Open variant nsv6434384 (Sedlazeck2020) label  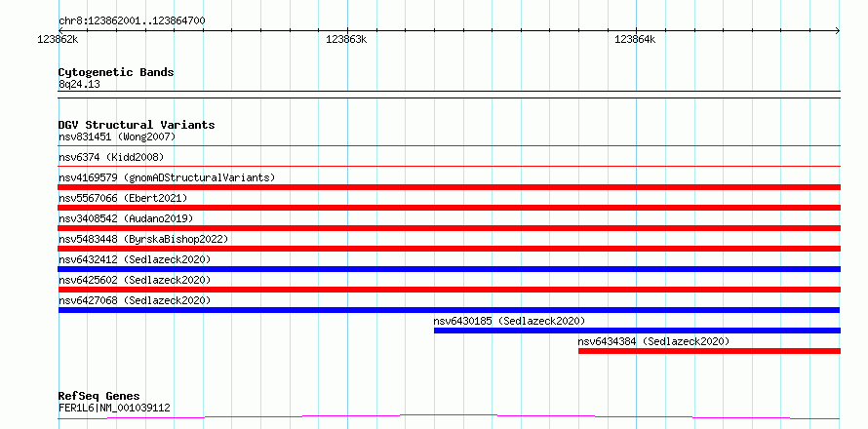(x=653, y=341)
